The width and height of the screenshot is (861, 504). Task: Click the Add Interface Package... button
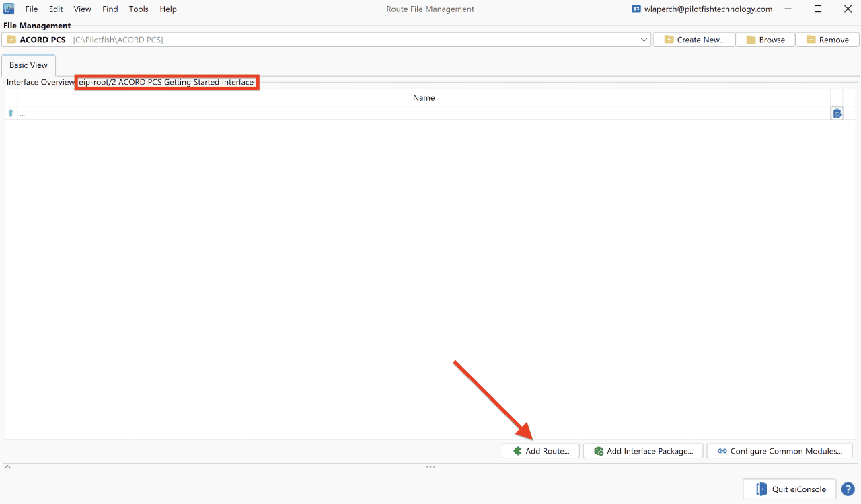643,451
